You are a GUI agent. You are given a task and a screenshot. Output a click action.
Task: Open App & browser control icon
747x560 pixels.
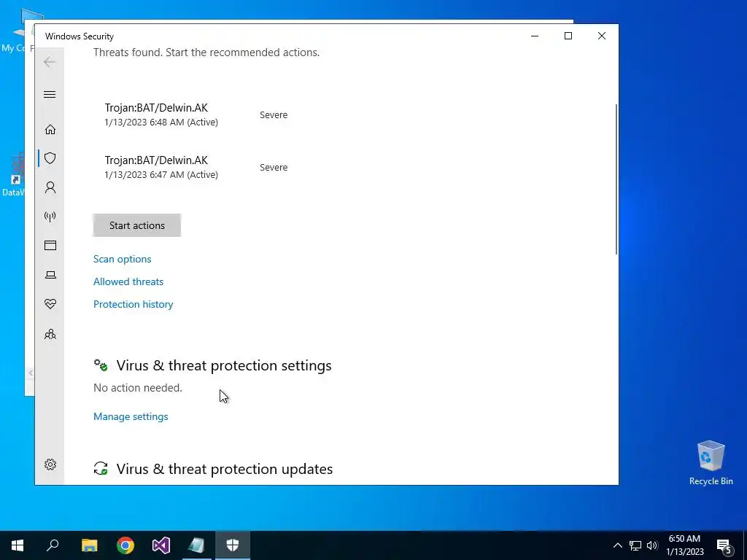coord(50,245)
